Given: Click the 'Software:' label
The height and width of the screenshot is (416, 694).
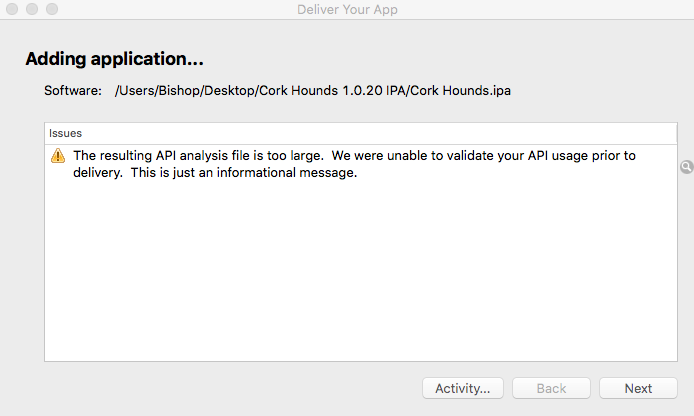Looking at the screenshot, I should click(x=73, y=91).
